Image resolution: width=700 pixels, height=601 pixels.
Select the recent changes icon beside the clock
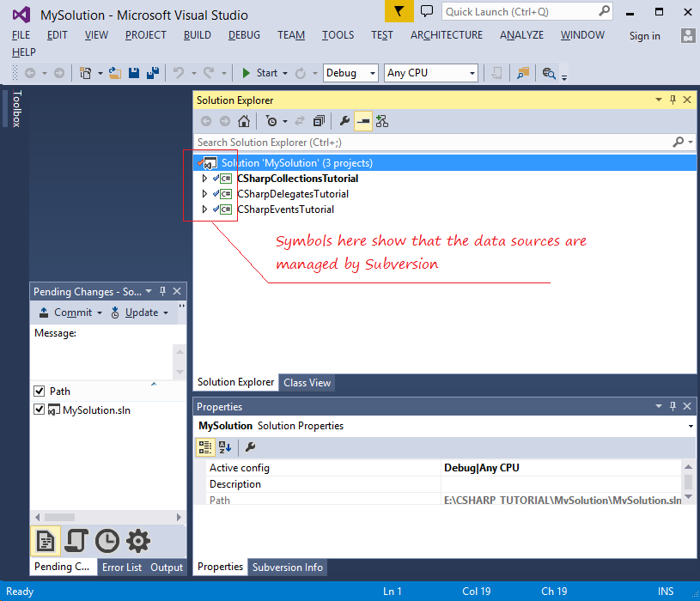click(x=76, y=541)
